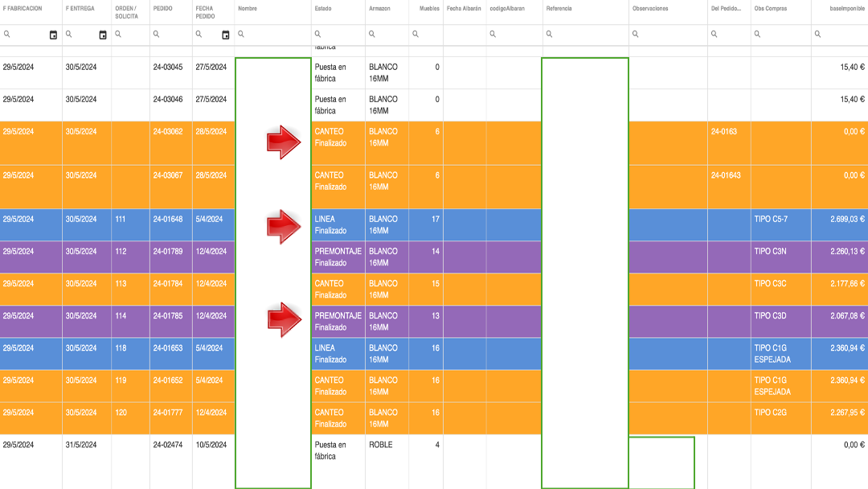Focus the Nombre filter input field

pyautogui.click(x=277, y=35)
